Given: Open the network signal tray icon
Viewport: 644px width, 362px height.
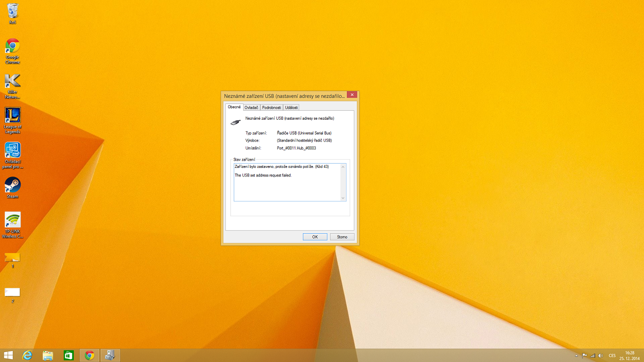Looking at the screenshot, I should 592,356.
